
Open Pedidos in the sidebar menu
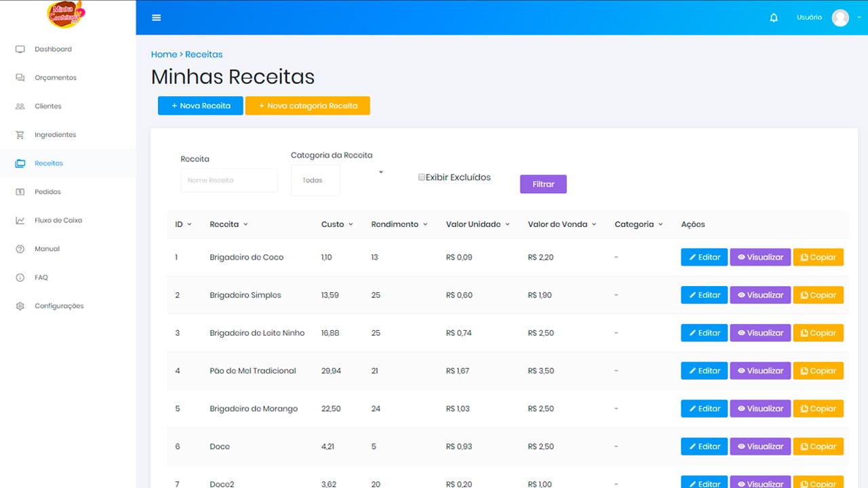click(47, 192)
